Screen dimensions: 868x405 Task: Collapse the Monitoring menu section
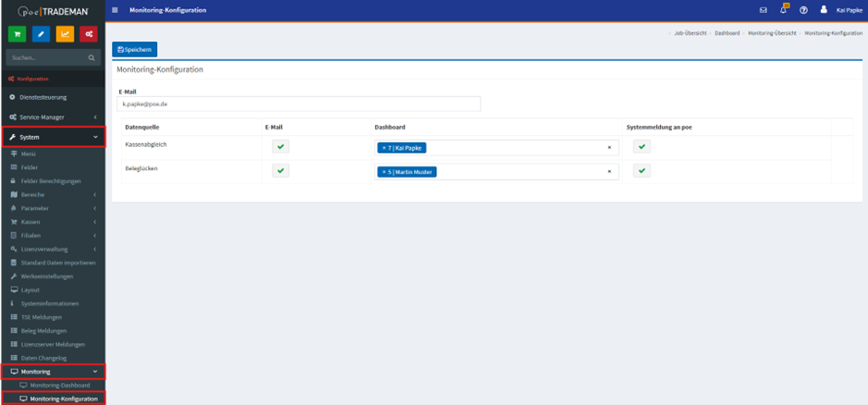click(x=53, y=371)
